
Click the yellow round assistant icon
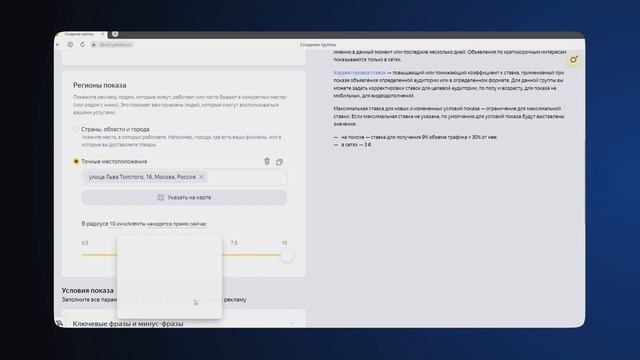pyautogui.click(x=573, y=60)
